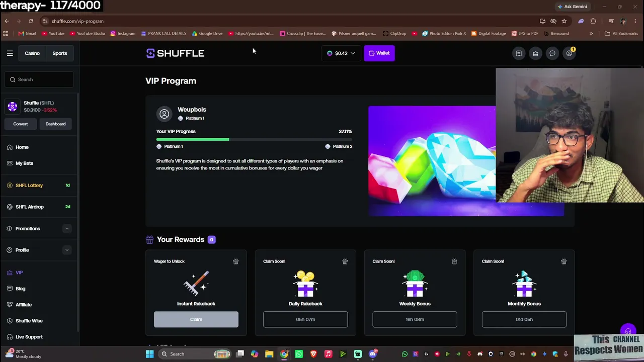Image resolution: width=644 pixels, height=362 pixels.
Task: Show more bookmarks via the overflow chevron
Action: pyautogui.click(x=591, y=34)
